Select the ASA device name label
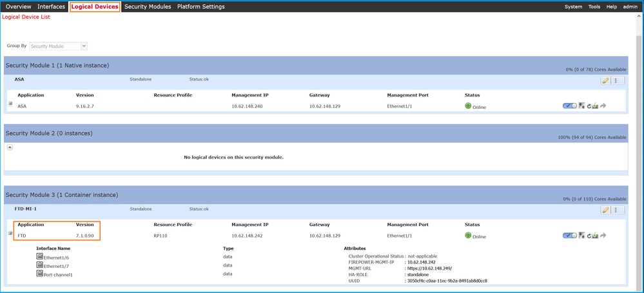 pos(19,79)
